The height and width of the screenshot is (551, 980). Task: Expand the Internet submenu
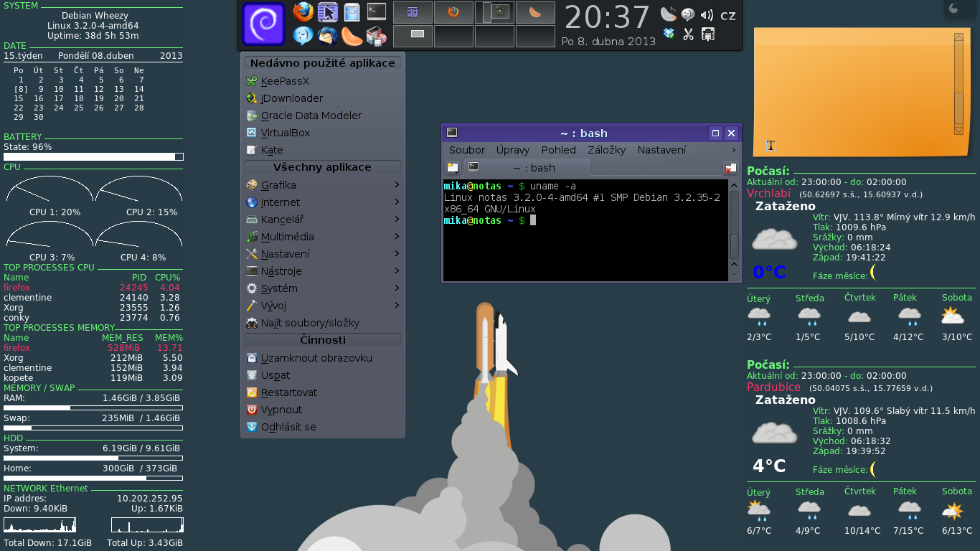click(x=323, y=202)
